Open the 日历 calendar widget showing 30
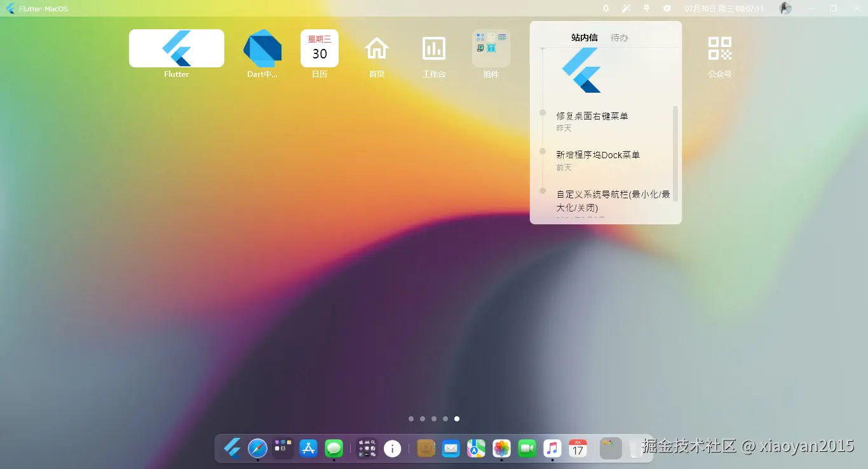 tap(319, 48)
